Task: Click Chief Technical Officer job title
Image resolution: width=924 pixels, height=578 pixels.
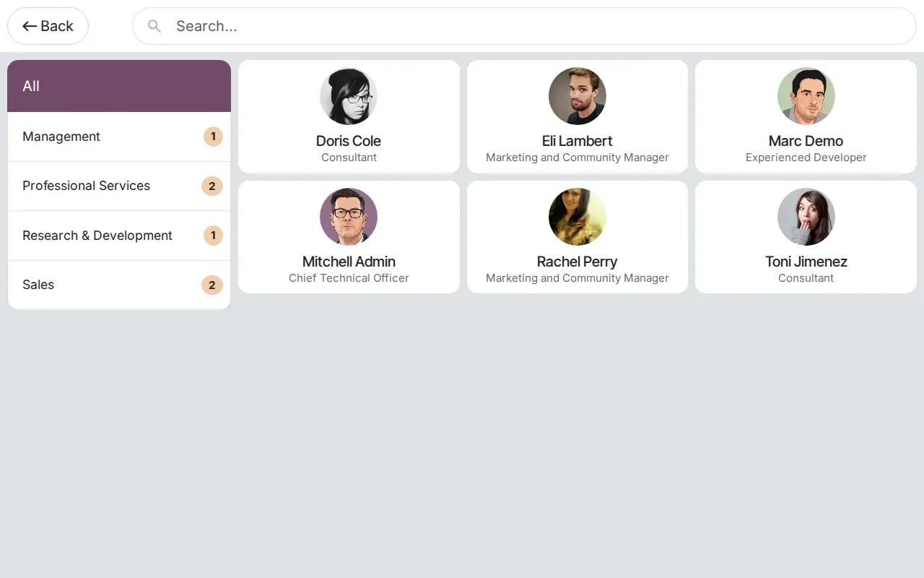Action: pyautogui.click(x=349, y=278)
